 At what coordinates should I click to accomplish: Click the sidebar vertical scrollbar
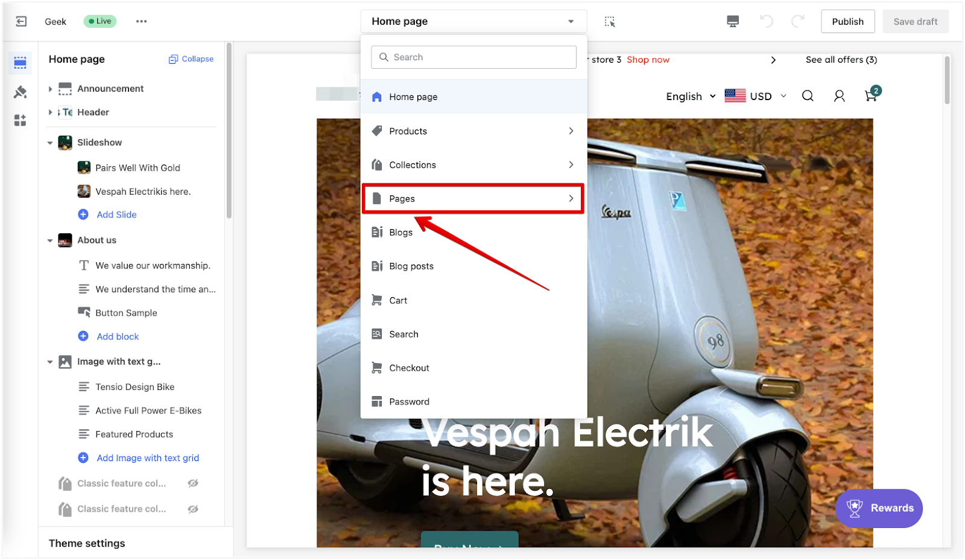pos(229,130)
